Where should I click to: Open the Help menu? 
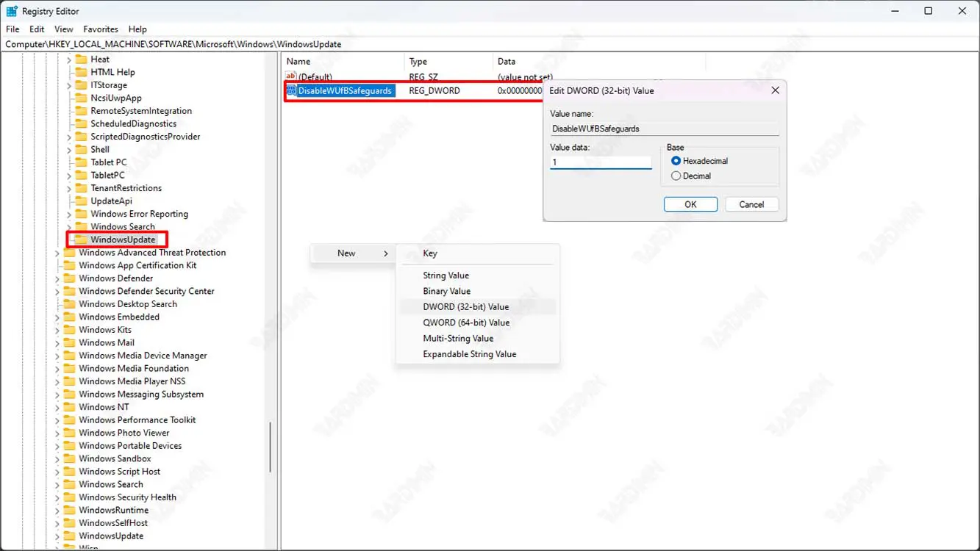pyautogui.click(x=137, y=29)
